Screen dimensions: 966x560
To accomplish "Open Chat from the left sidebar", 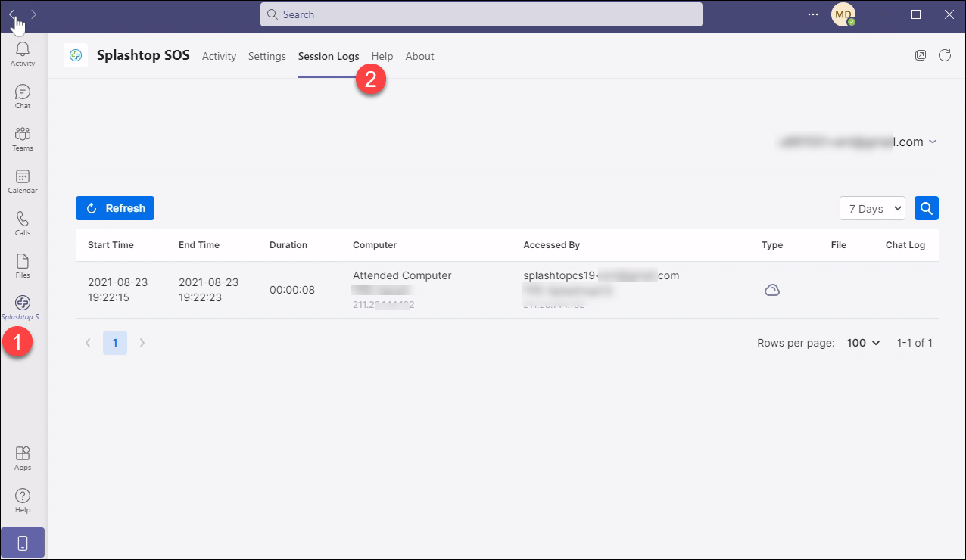I will tap(23, 96).
